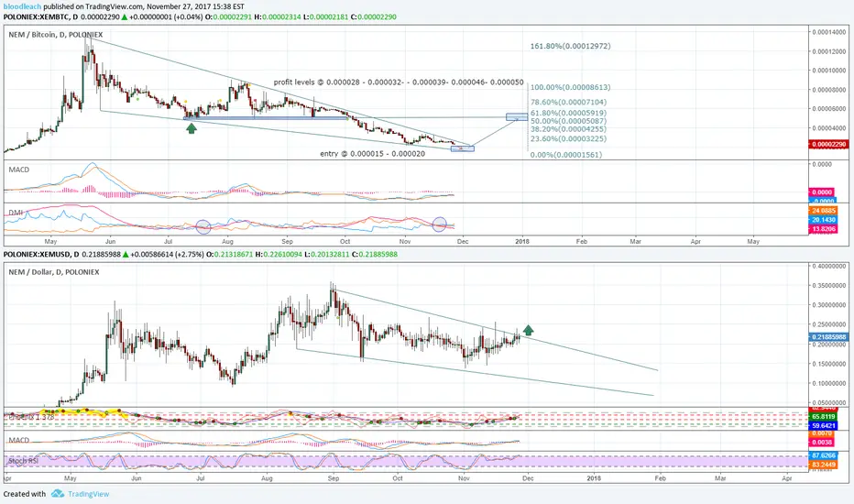Click the NEM / Bitcoin, D, POLONIEX chart title
Screen dimensions: 854x504
(x=56, y=34)
